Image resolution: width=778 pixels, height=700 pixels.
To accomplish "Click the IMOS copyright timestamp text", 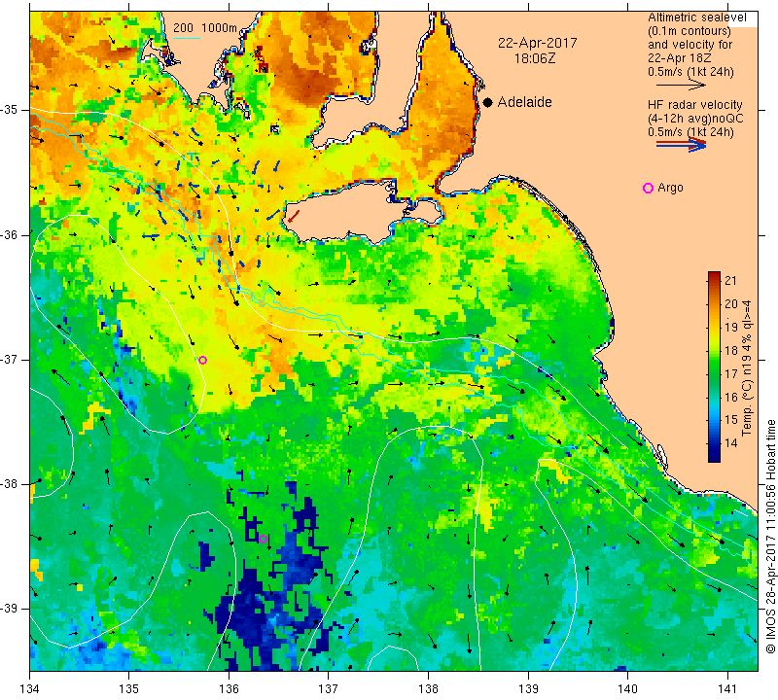I will click(770, 537).
